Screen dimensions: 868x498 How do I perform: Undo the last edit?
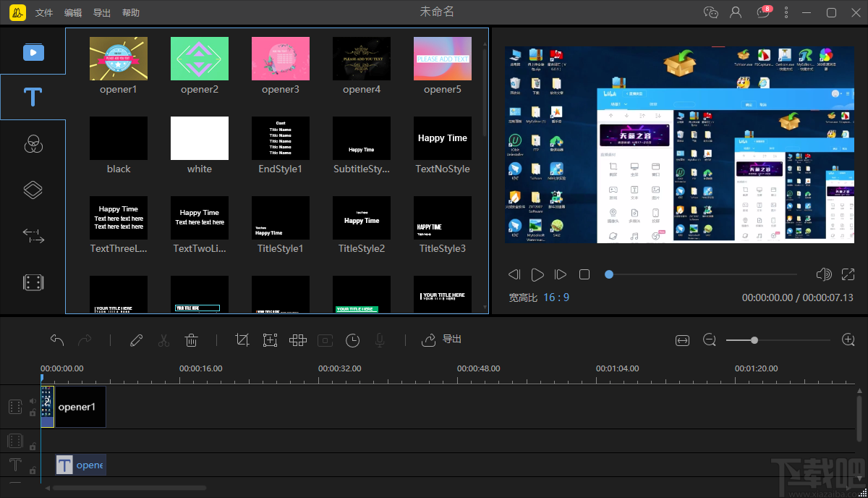point(57,340)
